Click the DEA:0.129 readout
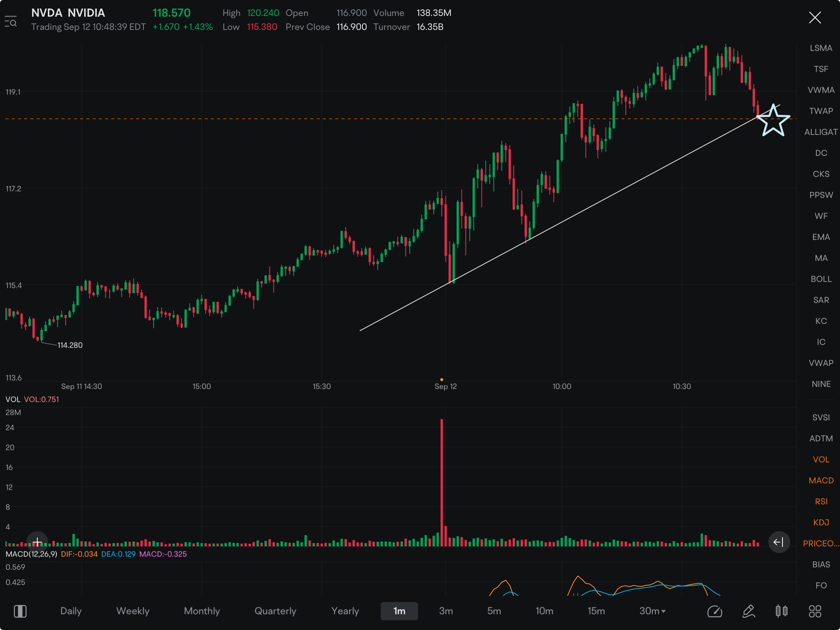 point(118,554)
